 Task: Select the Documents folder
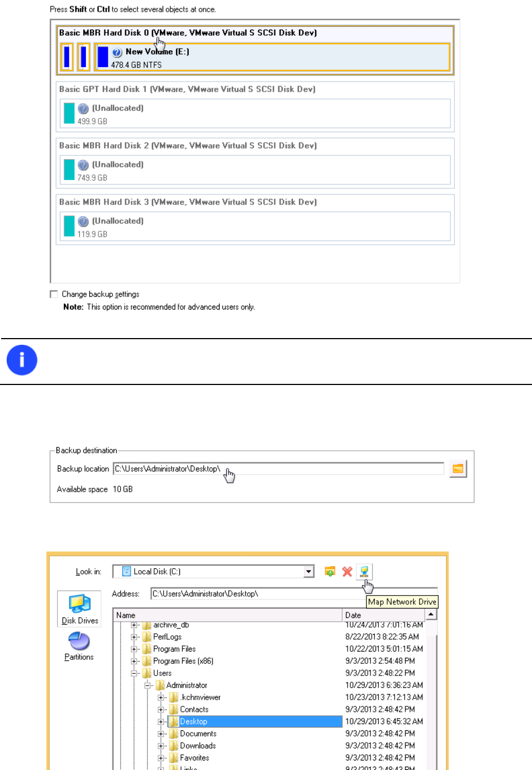[x=198, y=734]
